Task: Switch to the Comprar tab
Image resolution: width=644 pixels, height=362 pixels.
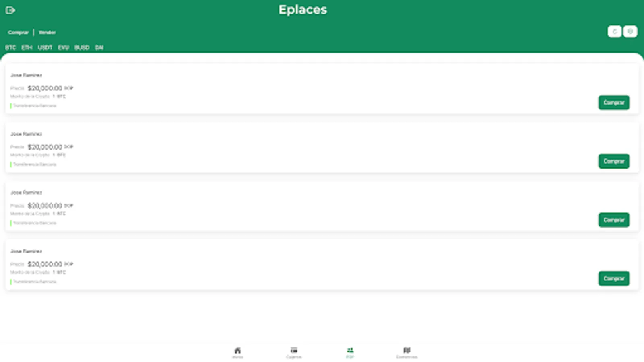Action: [x=18, y=32]
